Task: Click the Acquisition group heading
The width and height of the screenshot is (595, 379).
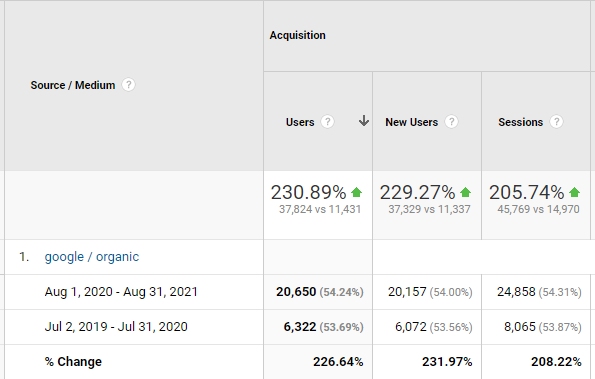Action: (298, 35)
